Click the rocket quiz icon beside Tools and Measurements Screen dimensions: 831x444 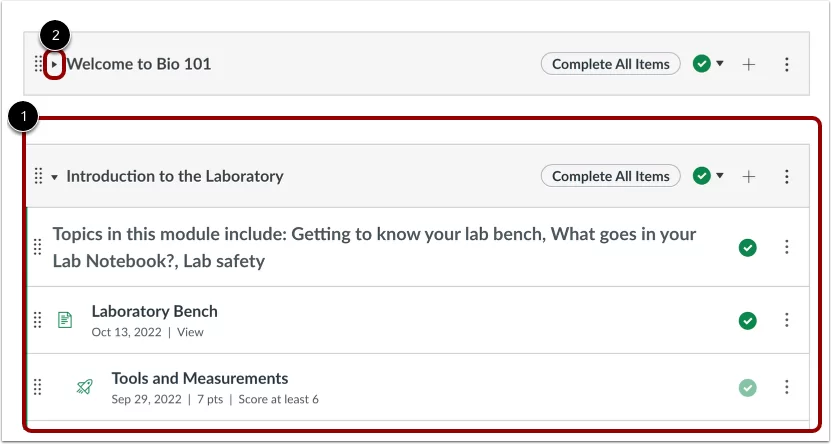(84, 387)
